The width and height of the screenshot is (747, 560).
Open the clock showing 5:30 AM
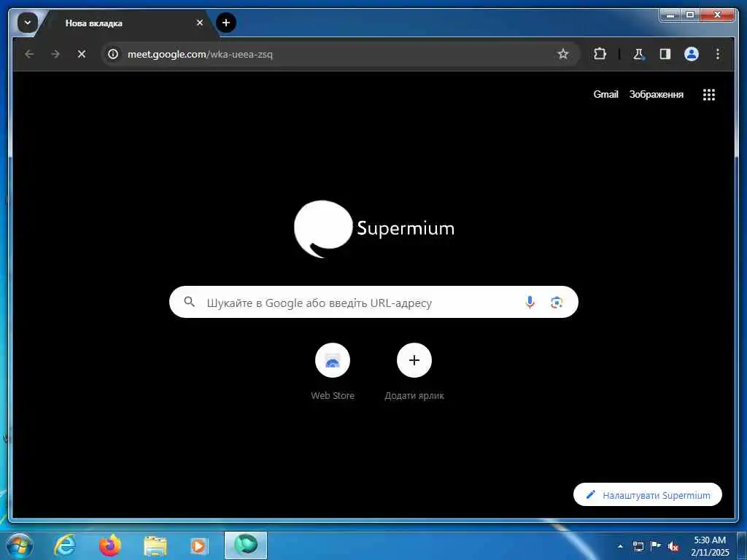(x=710, y=546)
